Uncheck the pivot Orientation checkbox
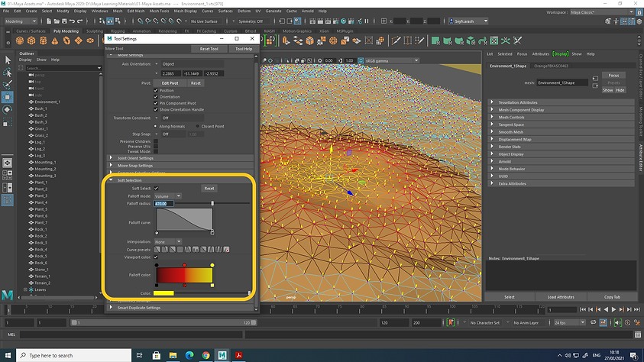The image size is (644, 362). click(x=156, y=97)
